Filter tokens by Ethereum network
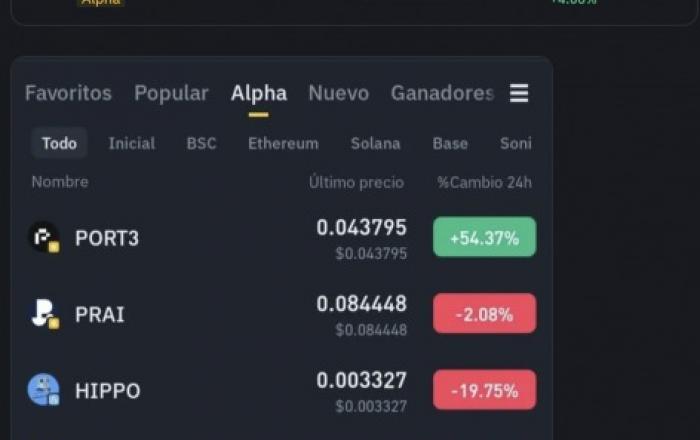The width and height of the screenshot is (700, 440). [283, 143]
